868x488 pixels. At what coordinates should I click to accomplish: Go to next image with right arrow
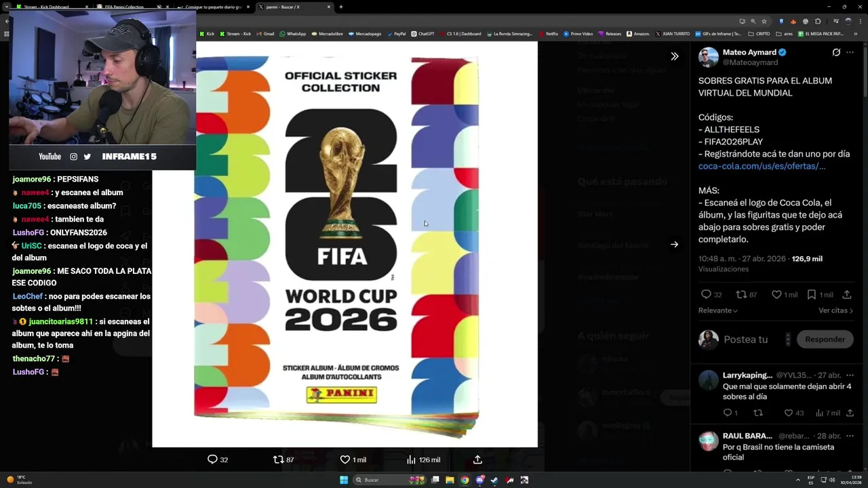pyautogui.click(x=674, y=245)
